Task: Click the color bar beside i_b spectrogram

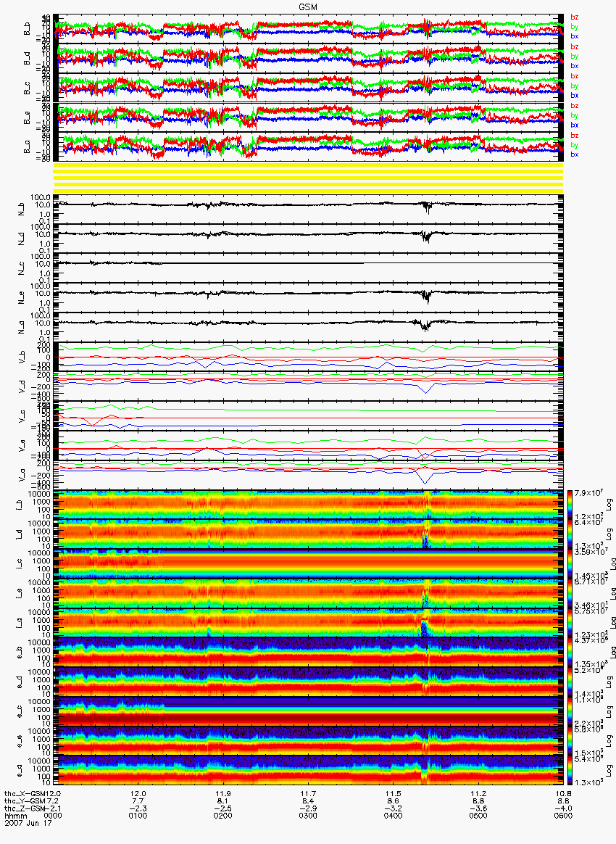Action: point(571,505)
